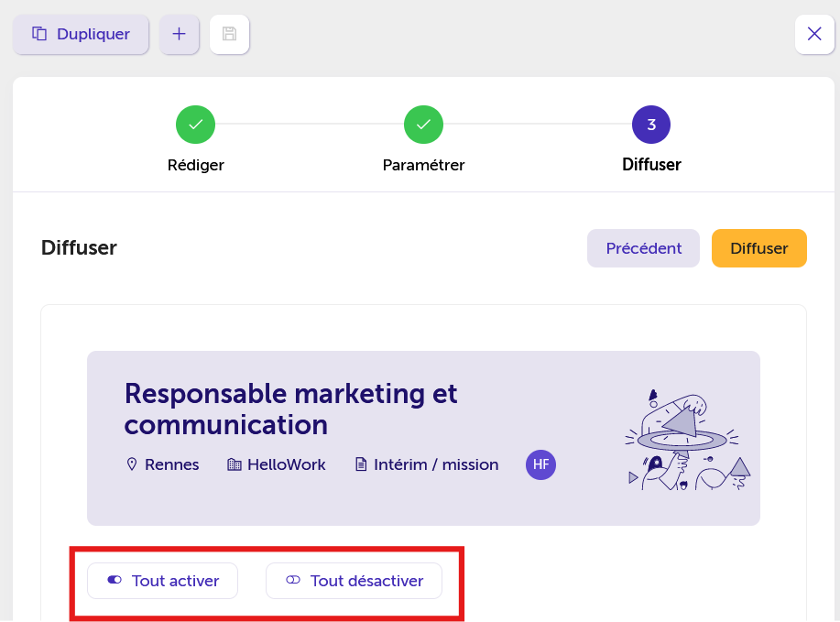Click the job title Responsable marketing et communication
Screen dimensions: 840x622
290,409
